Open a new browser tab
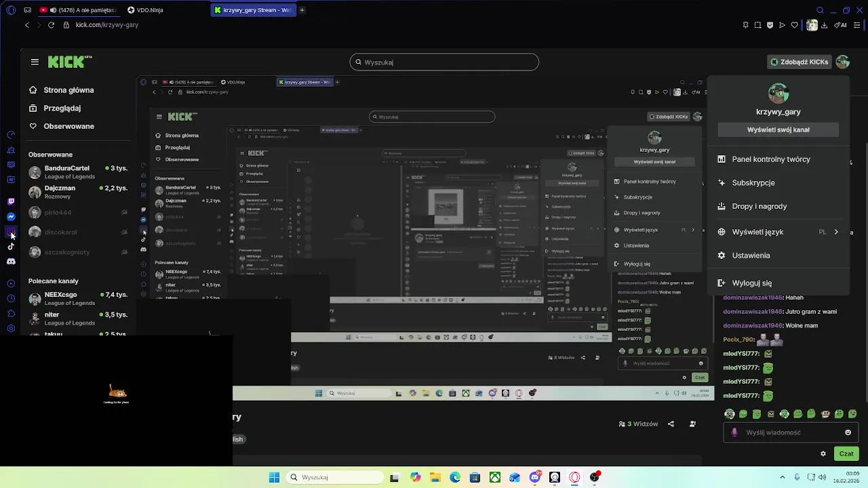Viewport: 868px width, 488px height. (302, 10)
